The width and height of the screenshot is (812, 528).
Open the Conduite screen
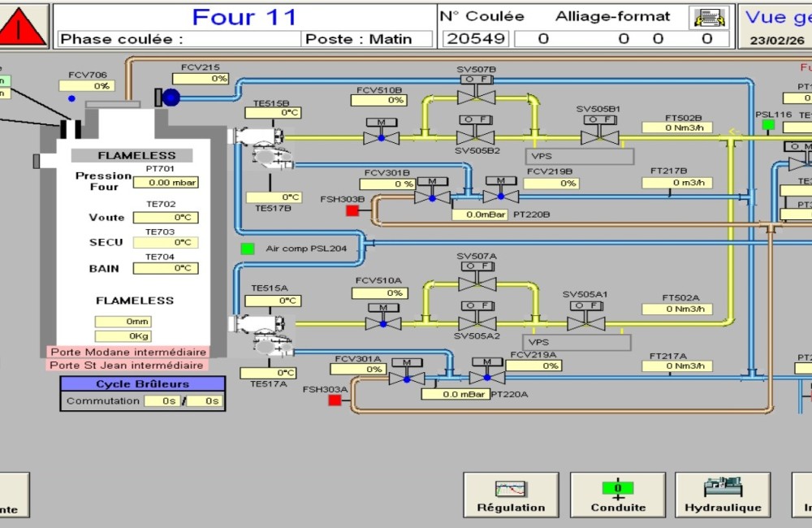click(617, 495)
